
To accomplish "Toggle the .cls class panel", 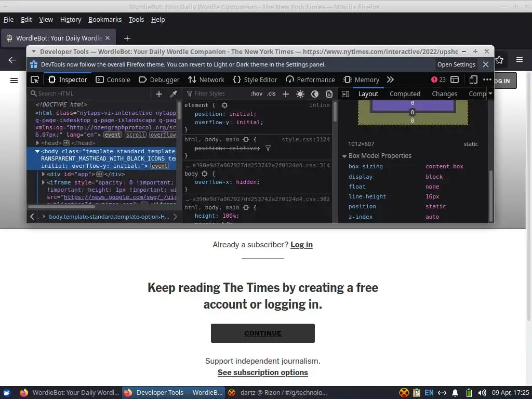I will 271,94.
